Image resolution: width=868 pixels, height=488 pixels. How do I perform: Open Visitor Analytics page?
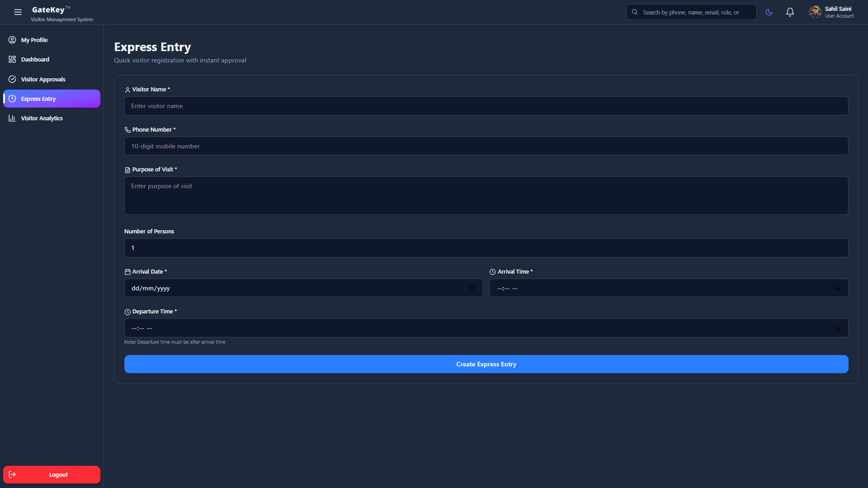pyautogui.click(x=42, y=118)
